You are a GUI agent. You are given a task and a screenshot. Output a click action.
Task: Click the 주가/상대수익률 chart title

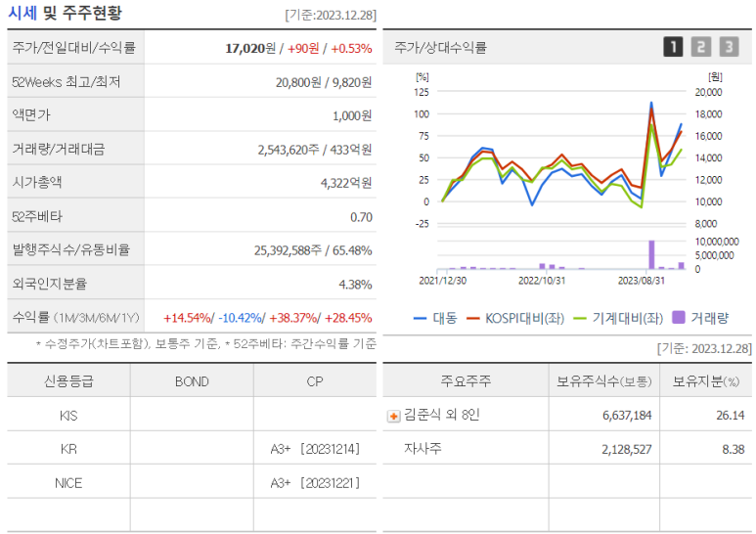pyautogui.click(x=441, y=47)
